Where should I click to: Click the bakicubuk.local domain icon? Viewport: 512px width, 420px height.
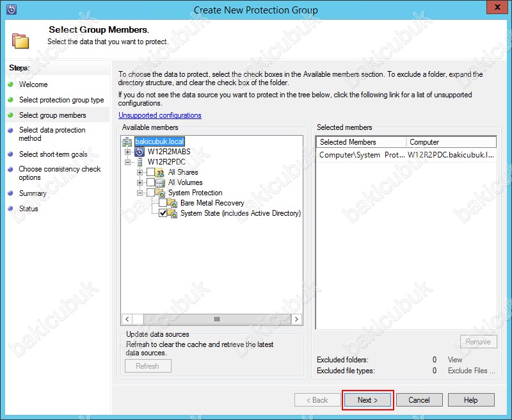[127, 141]
